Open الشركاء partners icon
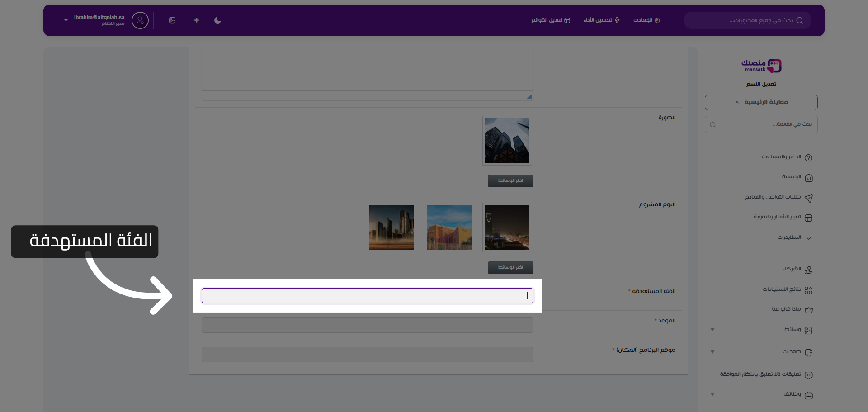This screenshot has width=868, height=412. (809, 270)
